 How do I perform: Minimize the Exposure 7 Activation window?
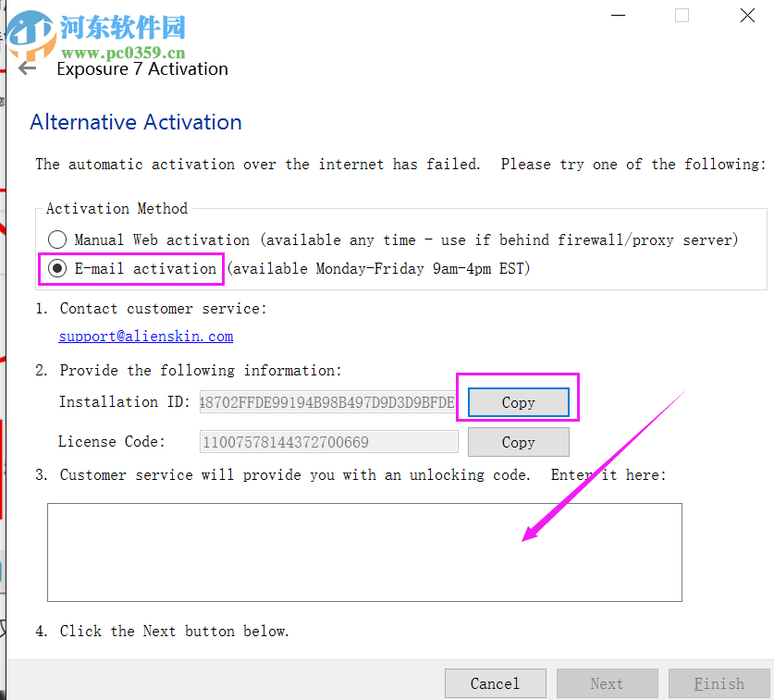(x=618, y=16)
